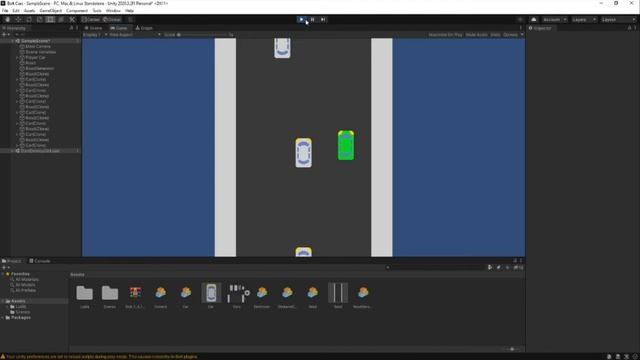Viewport: 640px width, 360px height.
Task: Select the Car sprite asset thumbnail
Action: tap(211, 293)
